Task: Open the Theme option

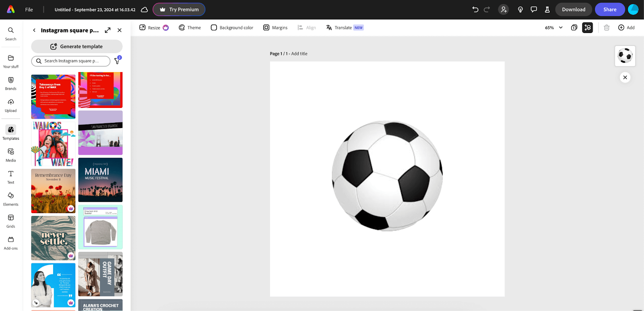Action: click(190, 28)
